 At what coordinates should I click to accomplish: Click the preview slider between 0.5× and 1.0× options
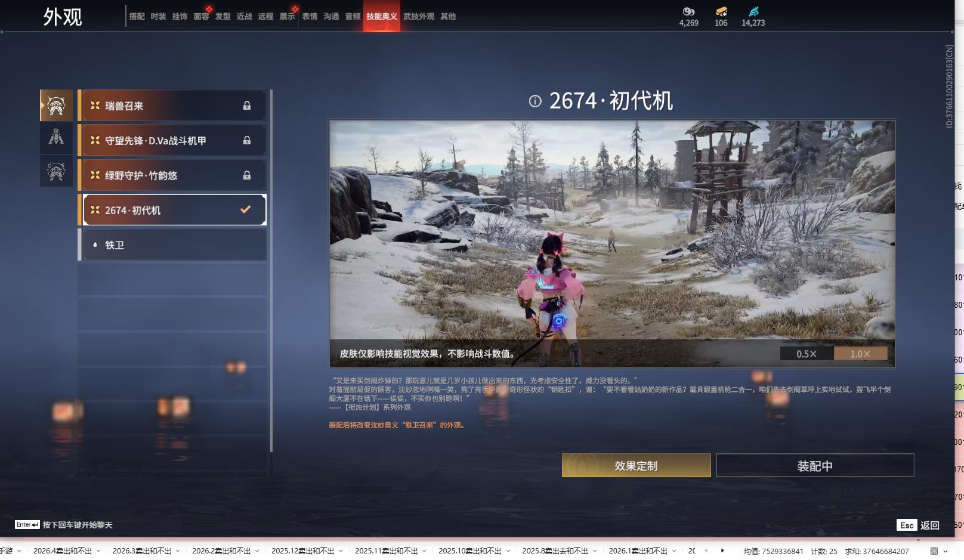tap(833, 353)
